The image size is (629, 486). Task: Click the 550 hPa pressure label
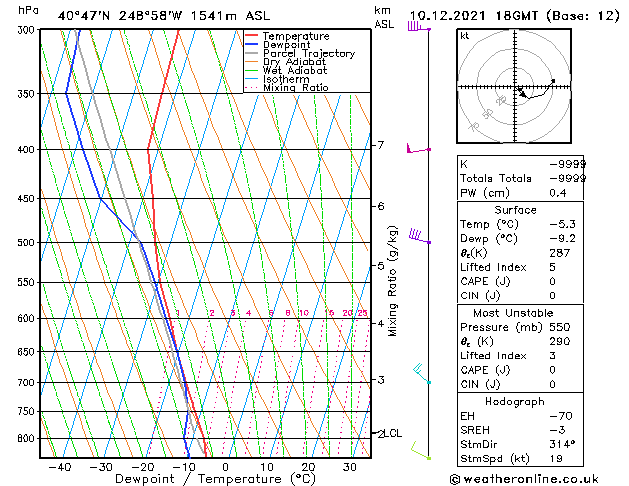(28, 282)
